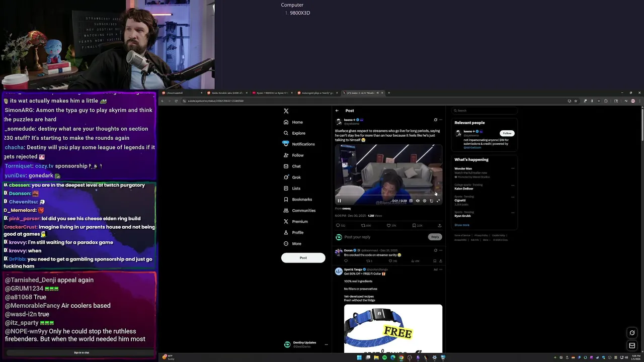Share keeno's post via share icon
644x362 pixels.
click(x=439, y=226)
